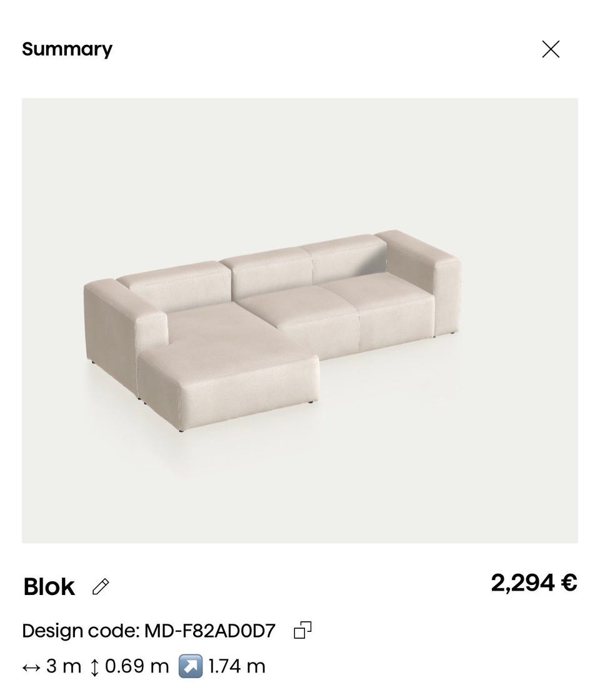The height and width of the screenshot is (700, 600).
Task: Open the sofa preview image
Action: pos(299,321)
